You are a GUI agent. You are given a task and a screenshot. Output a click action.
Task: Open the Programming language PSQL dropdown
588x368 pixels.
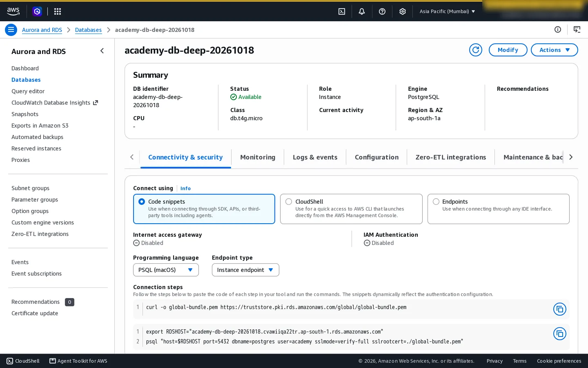(166, 270)
